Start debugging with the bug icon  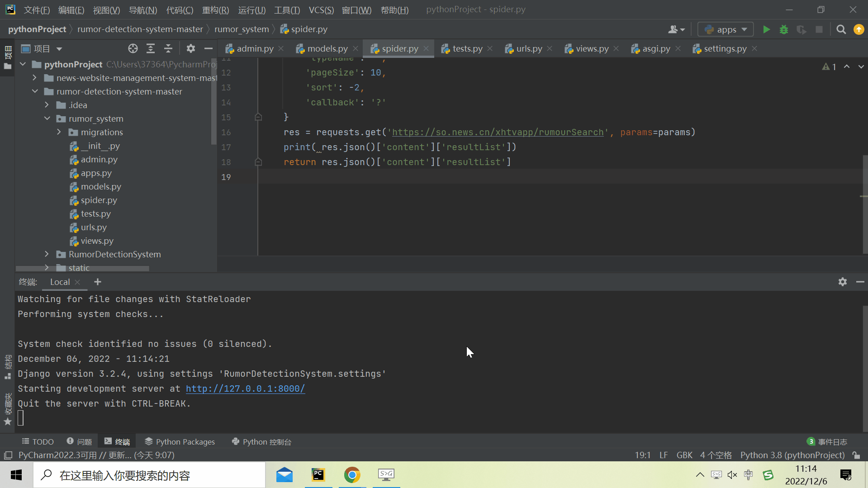pos(784,29)
